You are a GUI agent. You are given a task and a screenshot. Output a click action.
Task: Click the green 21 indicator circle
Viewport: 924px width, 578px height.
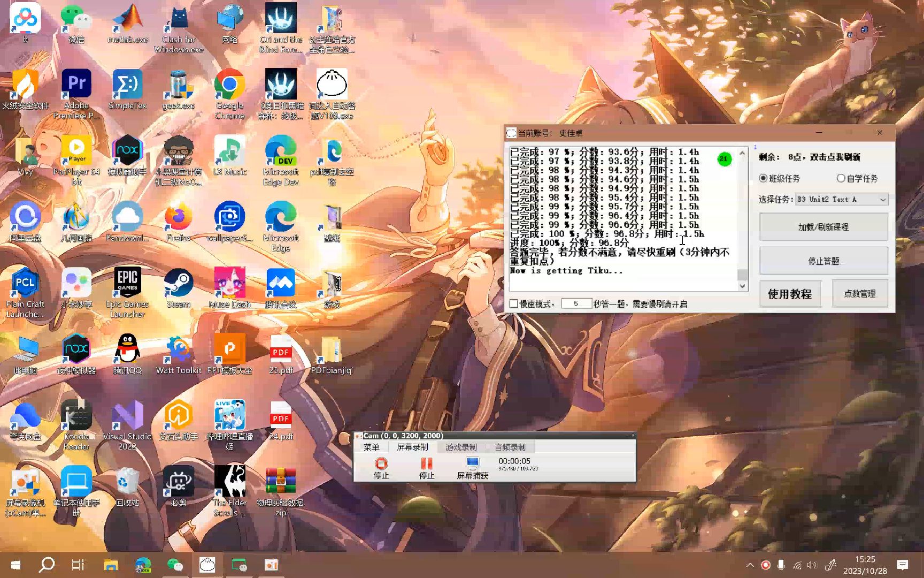723,159
